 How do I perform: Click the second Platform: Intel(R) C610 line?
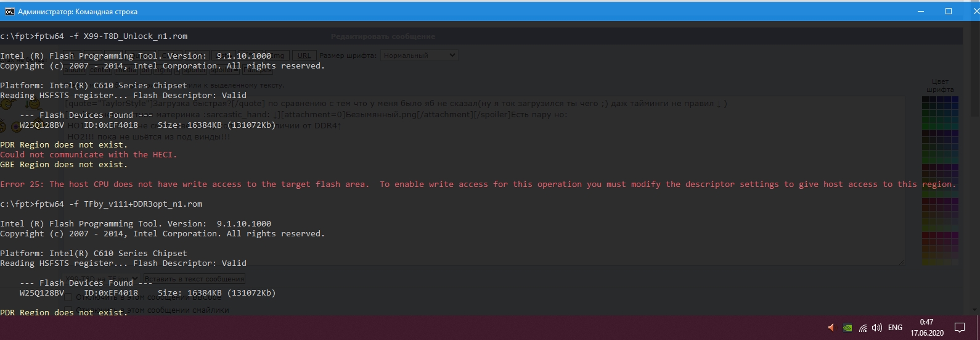click(94, 254)
